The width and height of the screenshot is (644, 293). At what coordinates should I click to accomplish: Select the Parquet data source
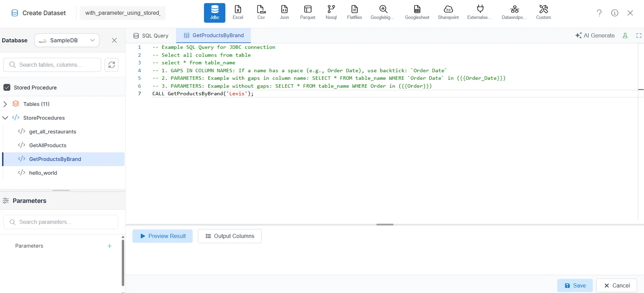tap(308, 13)
